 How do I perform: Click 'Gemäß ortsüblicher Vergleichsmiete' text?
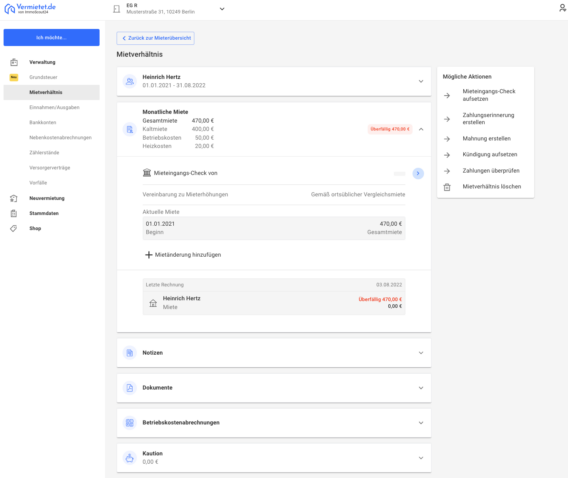[358, 194]
